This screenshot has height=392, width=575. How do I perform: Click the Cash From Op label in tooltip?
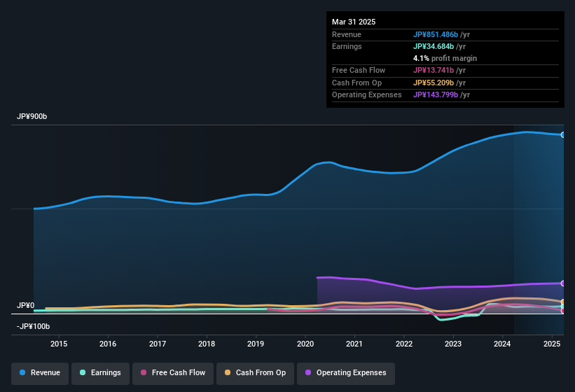(x=356, y=83)
